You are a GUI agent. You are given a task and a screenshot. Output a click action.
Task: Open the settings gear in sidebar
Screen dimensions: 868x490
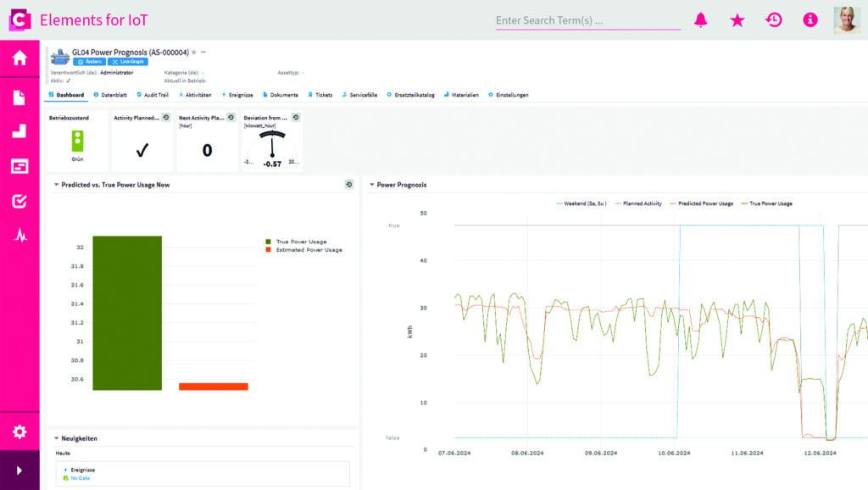(x=19, y=432)
